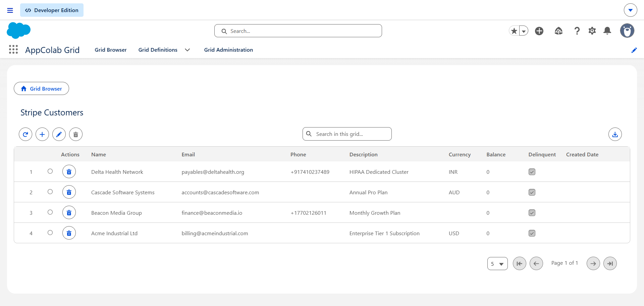Select the Beacon Media Group row radio

[50, 212]
